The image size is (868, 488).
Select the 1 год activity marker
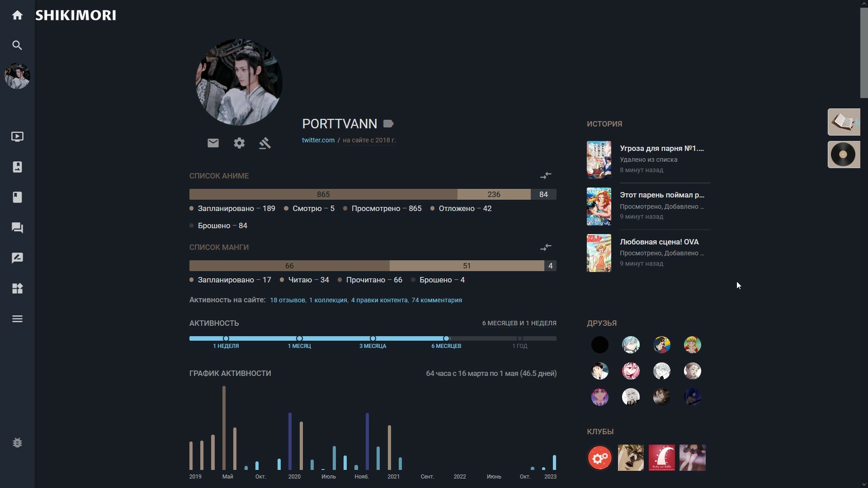coord(519,339)
